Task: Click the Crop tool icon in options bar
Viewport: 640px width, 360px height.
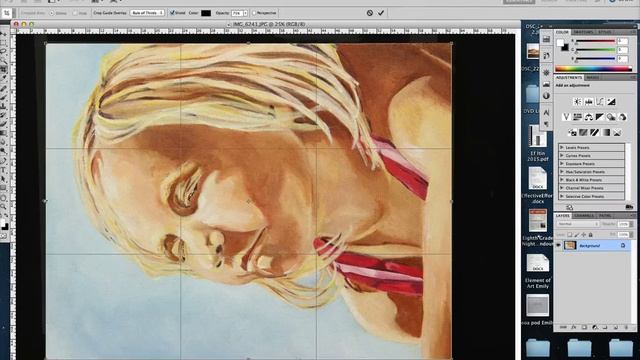Action: click(7, 13)
